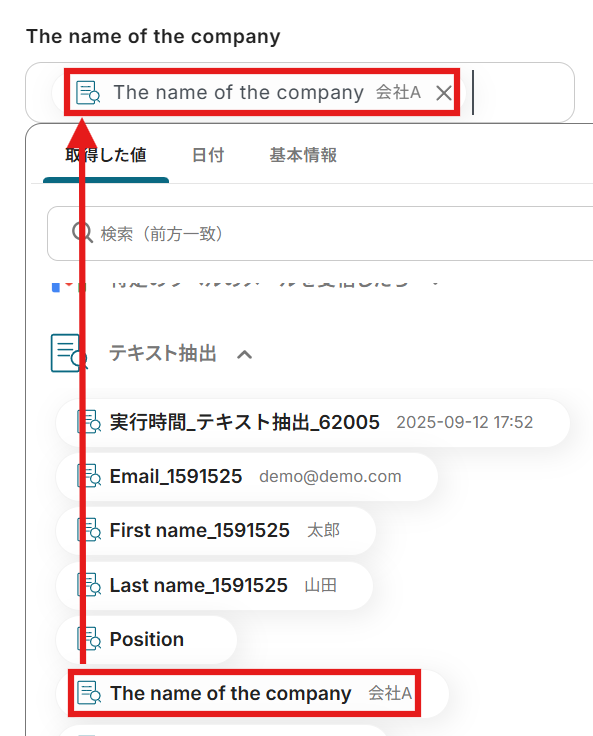Click the icon beside First name_1591525
This screenshot has width=593, height=736.
tap(89, 529)
